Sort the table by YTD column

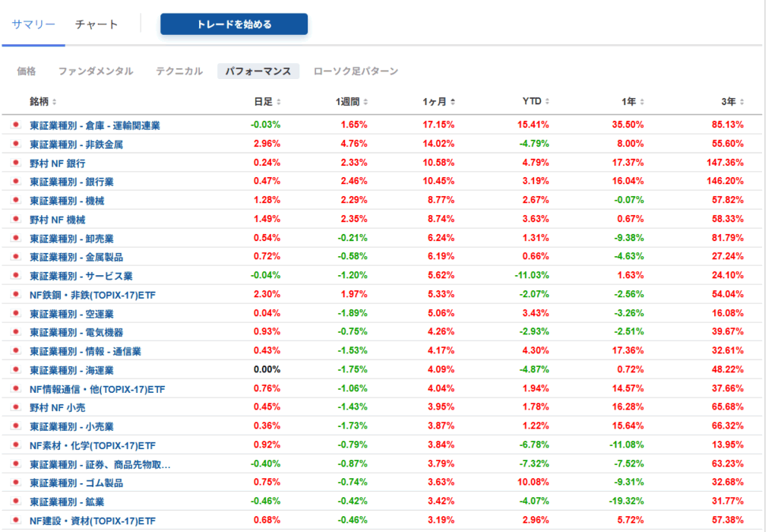pyautogui.click(x=535, y=101)
